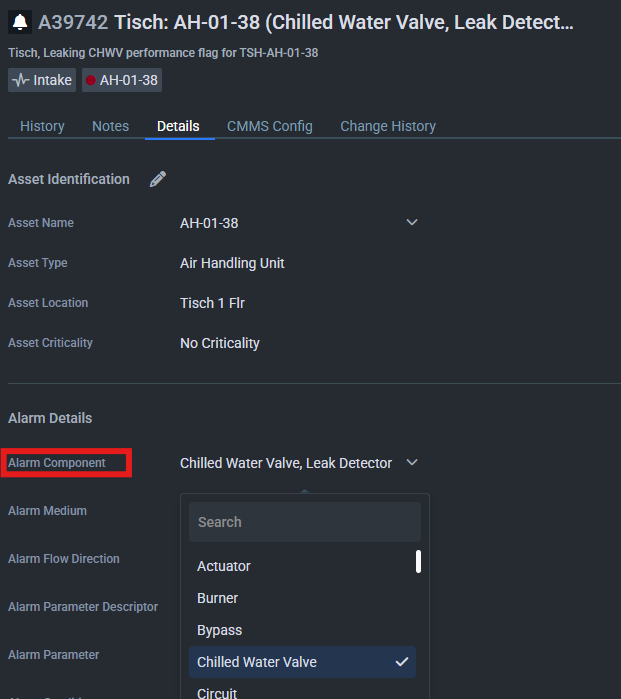This screenshot has width=621, height=699.
Task: Click the Search field in dropdown
Action: 304,522
